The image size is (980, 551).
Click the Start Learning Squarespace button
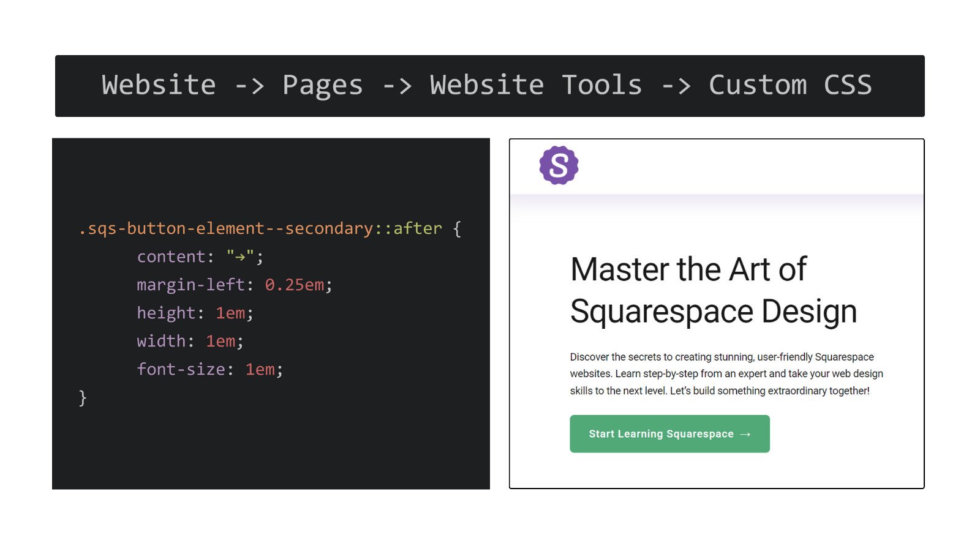click(669, 434)
